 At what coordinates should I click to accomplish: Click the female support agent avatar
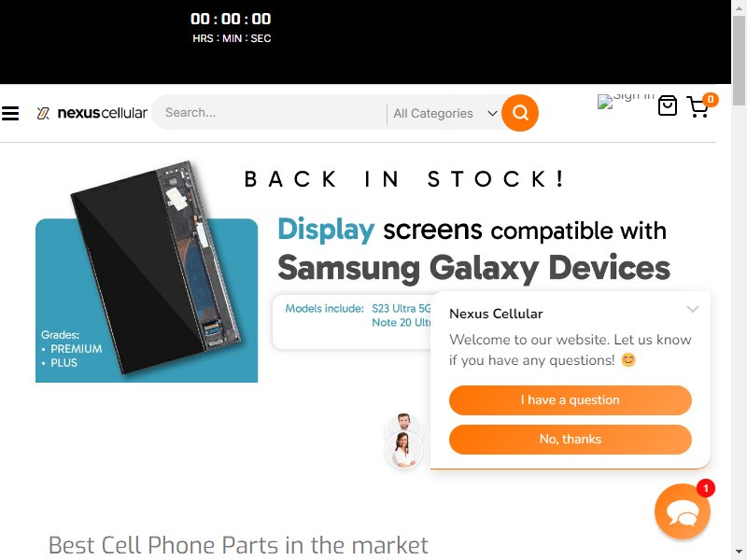tap(403, 450)
